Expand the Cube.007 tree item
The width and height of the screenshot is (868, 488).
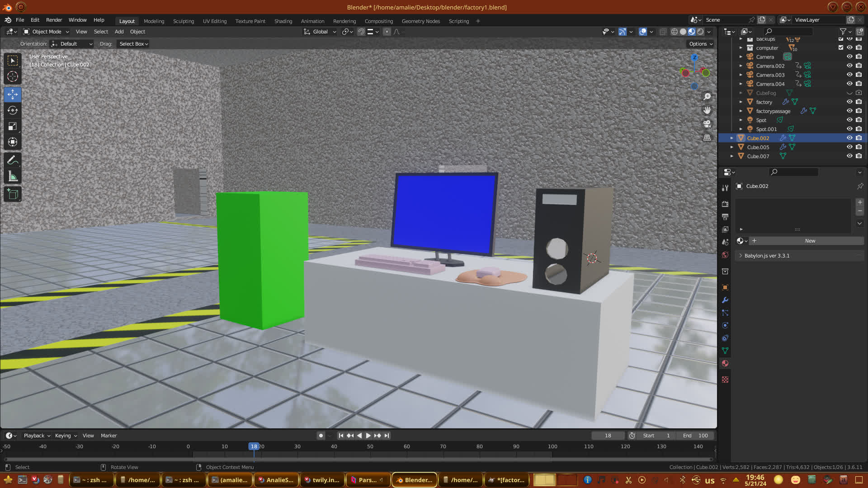coord(732,156)
